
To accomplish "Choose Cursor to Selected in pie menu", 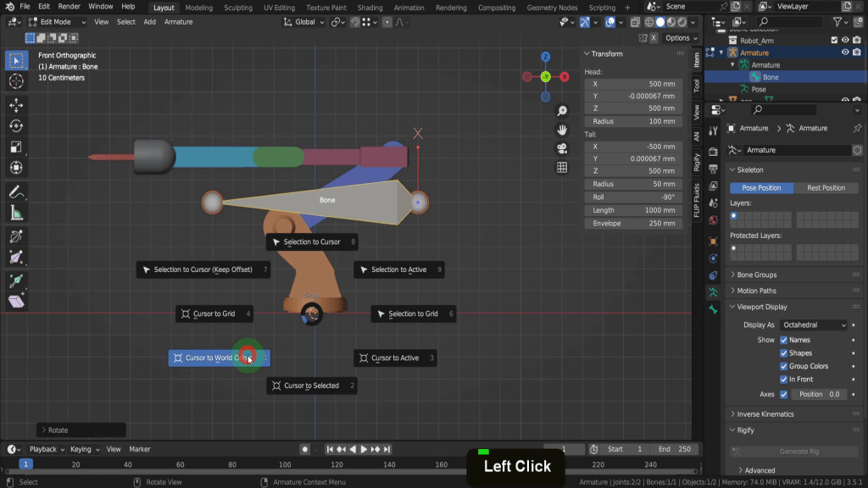I will [x=311, y=385].
